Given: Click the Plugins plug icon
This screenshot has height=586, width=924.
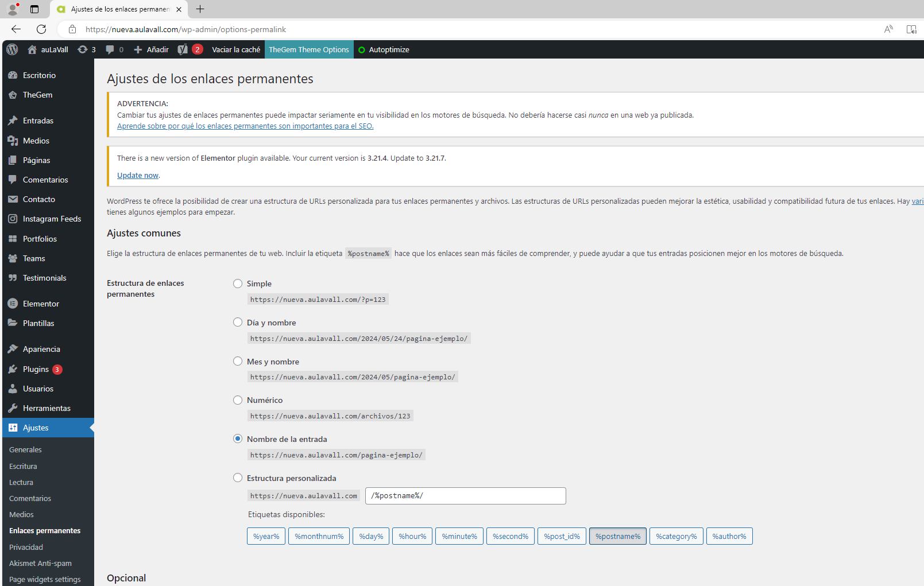Looking at the screenshot, I should click(13, 369).
